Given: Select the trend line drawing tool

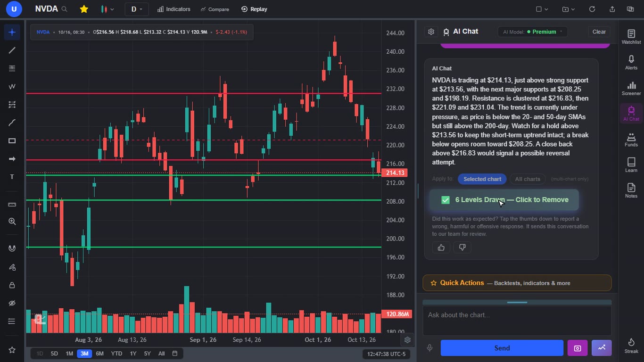Looking at the screenshot, I should pos(12,50).
